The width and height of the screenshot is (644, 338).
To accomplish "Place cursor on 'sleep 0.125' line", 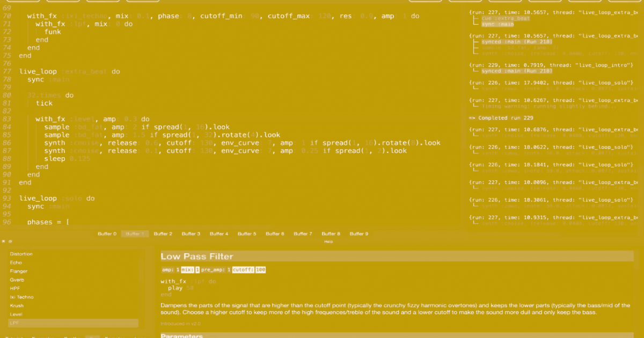I will pyautogui.click(x=67, y=159).
